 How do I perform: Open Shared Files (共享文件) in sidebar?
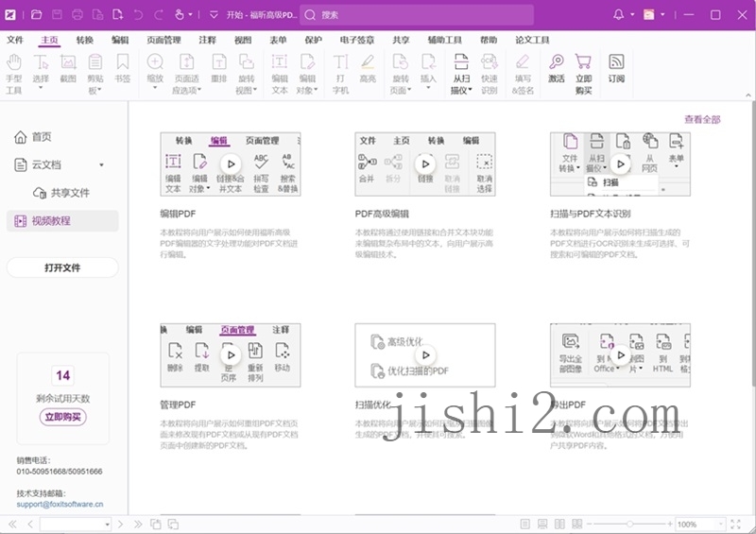61,193
